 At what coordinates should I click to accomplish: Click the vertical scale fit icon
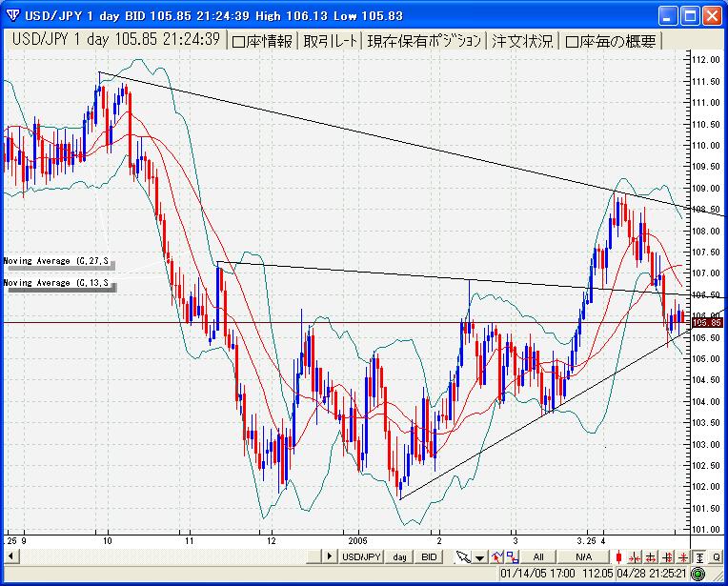point(700,556)
